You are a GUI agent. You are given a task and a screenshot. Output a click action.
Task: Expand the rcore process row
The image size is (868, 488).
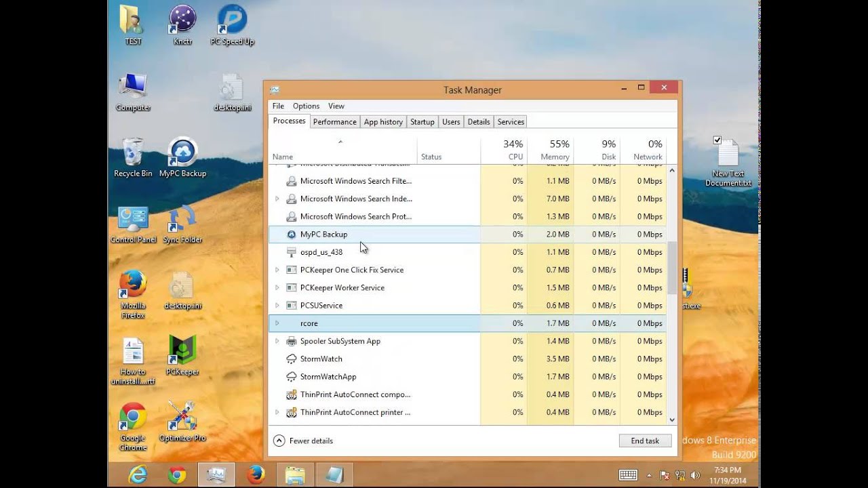click(277, 323)
